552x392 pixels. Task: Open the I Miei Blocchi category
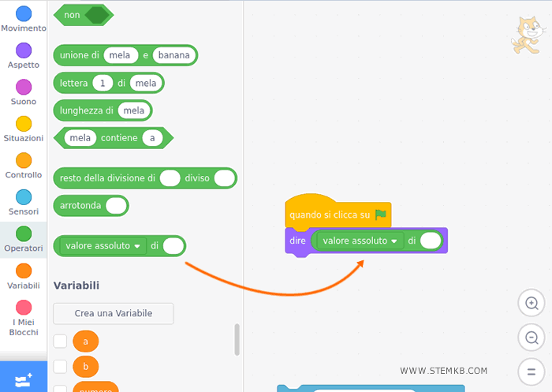(x=24, y=308)
